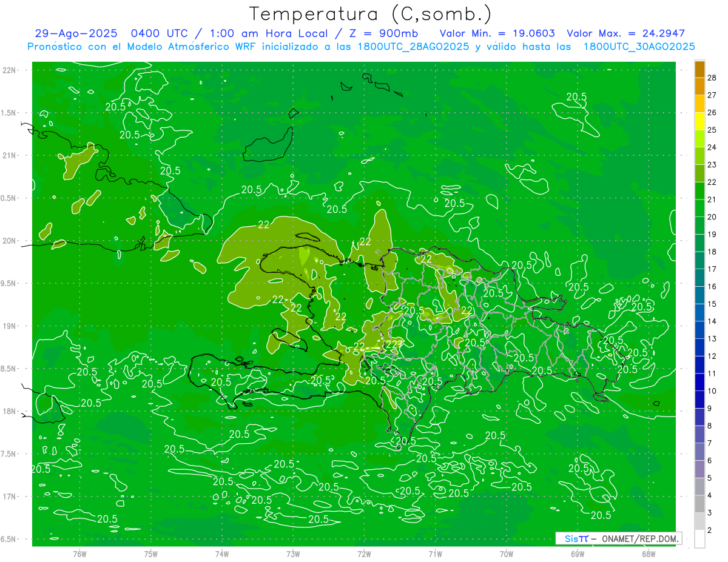Screen dimensions: 728x562
Task: Click the light gray swatch between 2 and 3
Action: pos(699,521)
